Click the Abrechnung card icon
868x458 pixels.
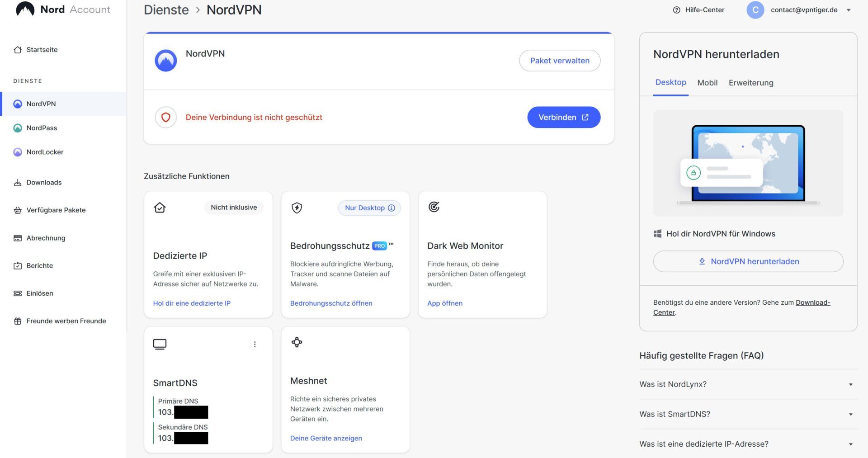[18, 238]
